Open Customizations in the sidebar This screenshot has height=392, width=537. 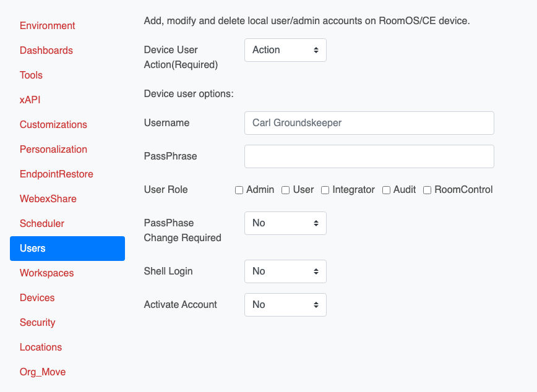[53, 125]
